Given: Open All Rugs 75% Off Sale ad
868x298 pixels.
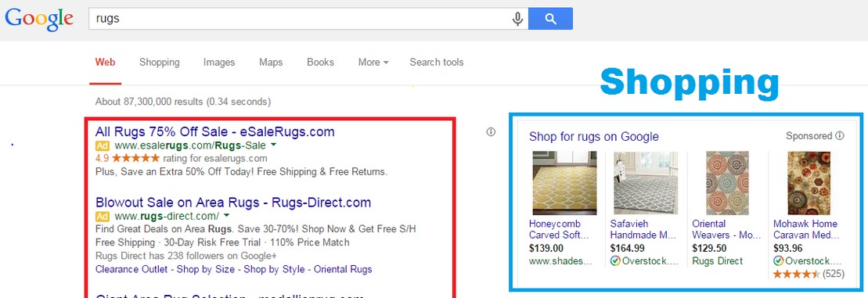Looking at the screenshot, I should click(x=214, y=132).
